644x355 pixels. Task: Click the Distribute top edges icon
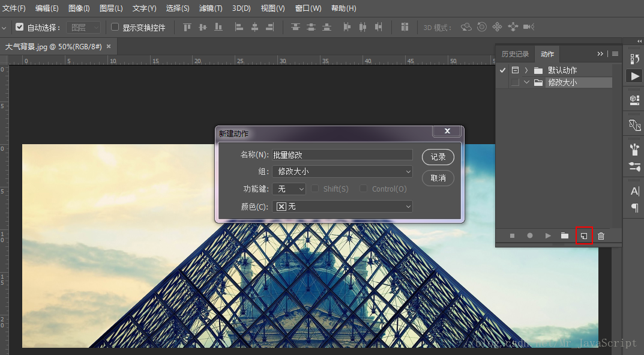pyautogui.click(x=295, y=27)
